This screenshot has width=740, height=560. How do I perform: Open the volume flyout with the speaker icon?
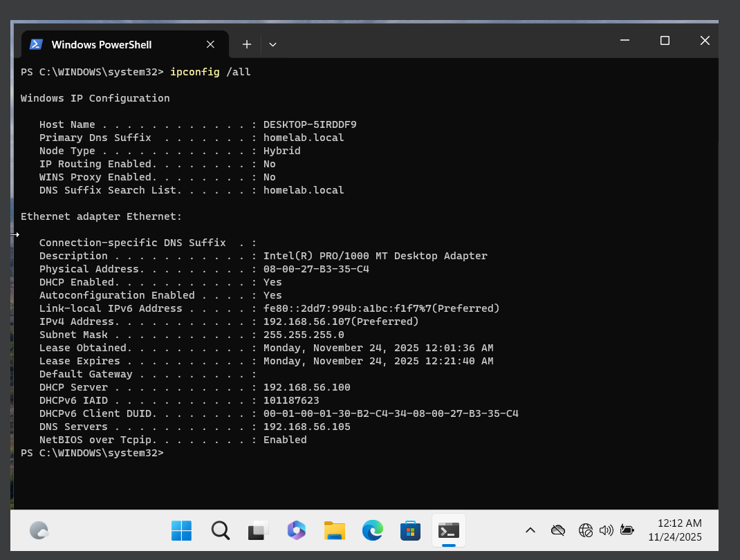606,530
